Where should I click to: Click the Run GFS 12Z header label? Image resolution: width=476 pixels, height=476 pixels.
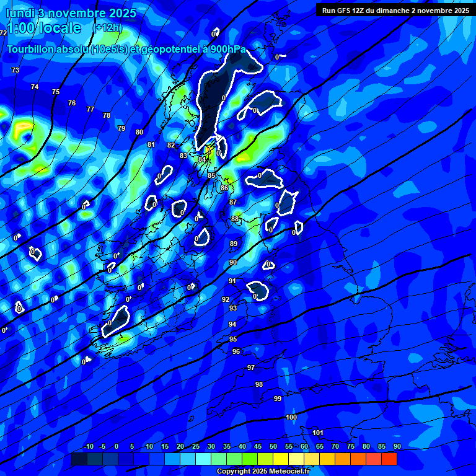pos(395,11)
